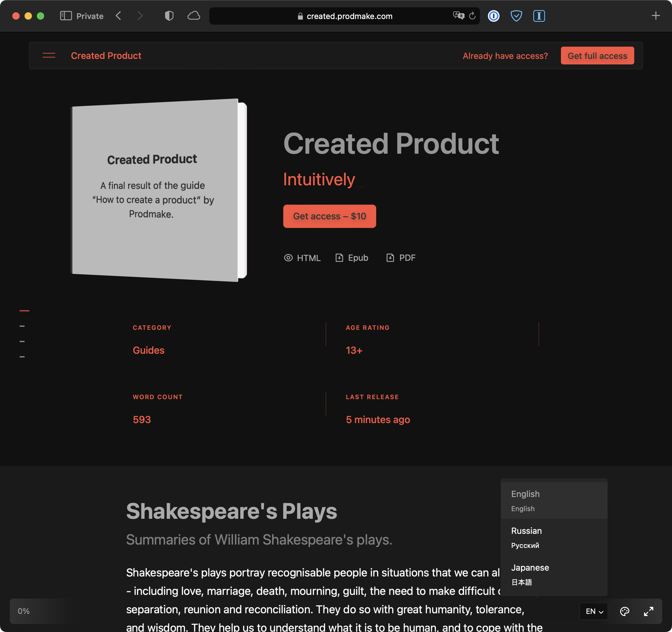Click the Safari sidebar toggle icon
672x632 pixels.
click(66, 16)
